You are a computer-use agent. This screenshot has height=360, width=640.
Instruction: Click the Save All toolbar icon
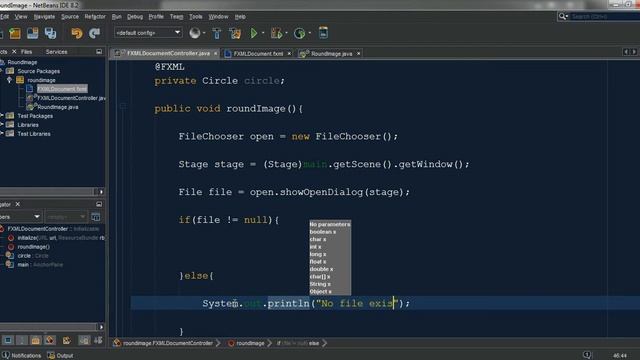click(x=51, y=33)
